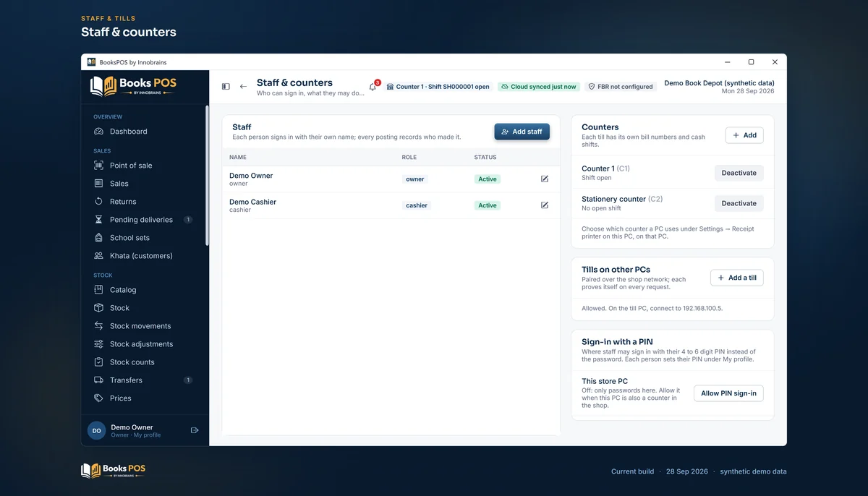Select the Demo Cashier name
The height and width of the screenshot is (496, 868).
tap(253, 202)
